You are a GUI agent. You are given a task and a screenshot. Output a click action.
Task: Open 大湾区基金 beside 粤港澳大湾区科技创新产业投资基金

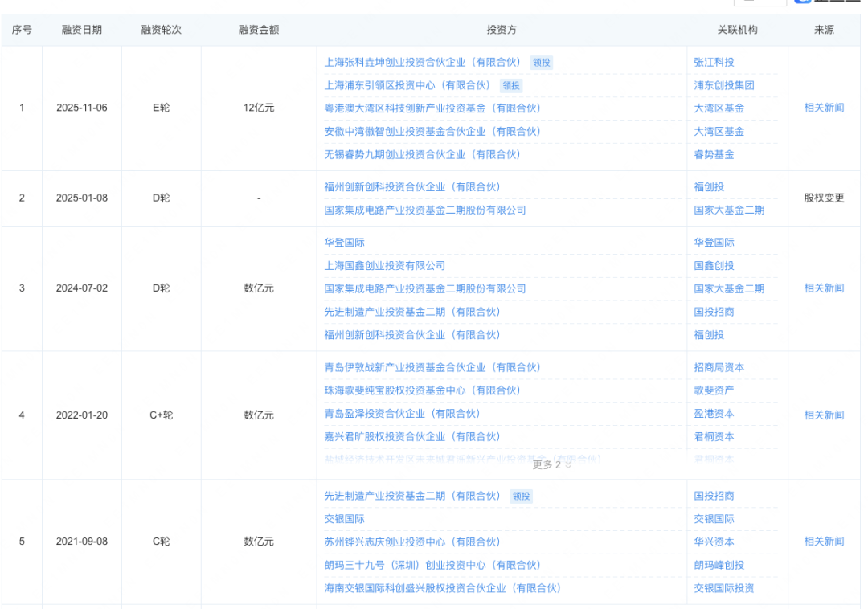click(x=719, y=108)
